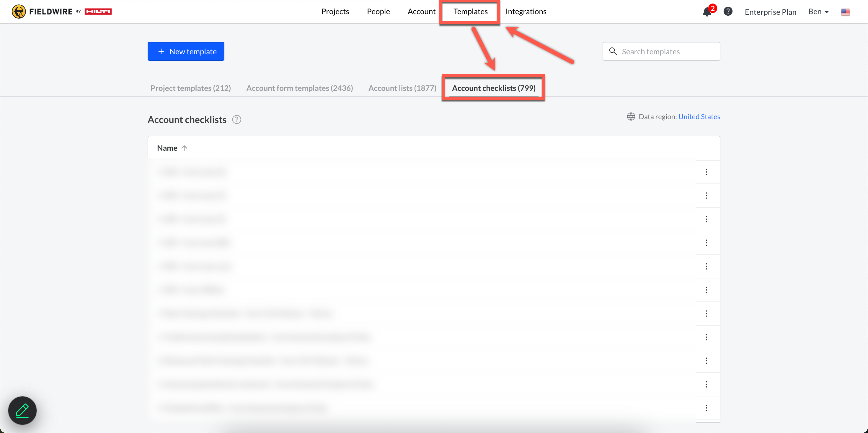Open the People navigation item

click(x=378, y=12)
